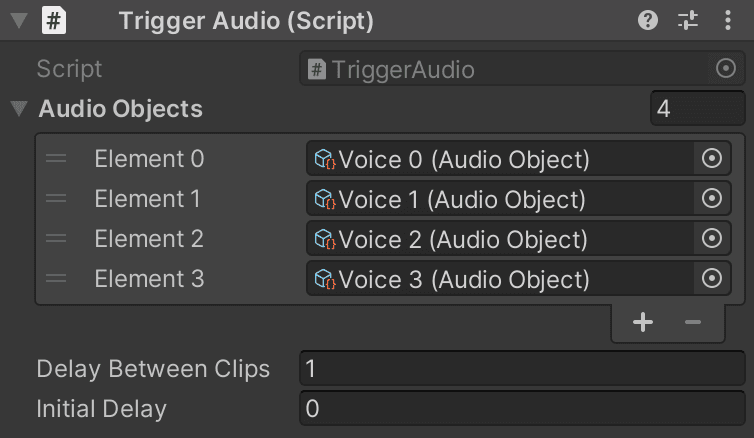The height and width of the screenshot is (438, 754).
Task: Select the Voice 0 (Audio Object) reference
Action: (500, 158)
